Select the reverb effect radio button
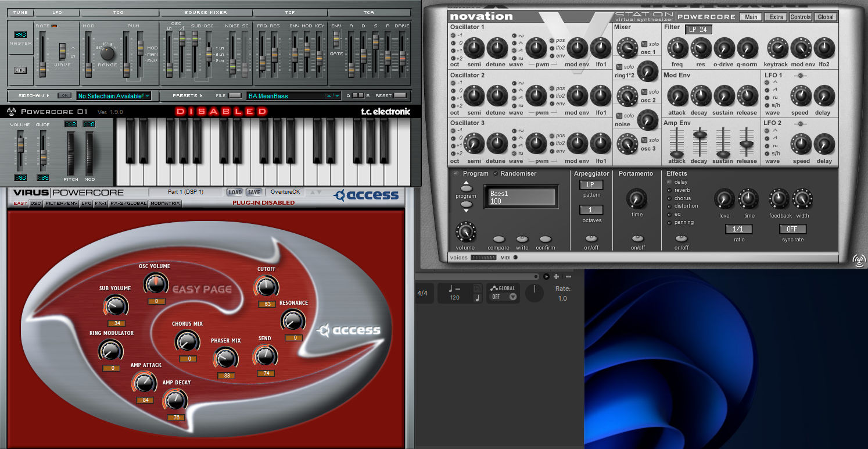The width and height of the screenshot is (868, 449). pos(669,190)
